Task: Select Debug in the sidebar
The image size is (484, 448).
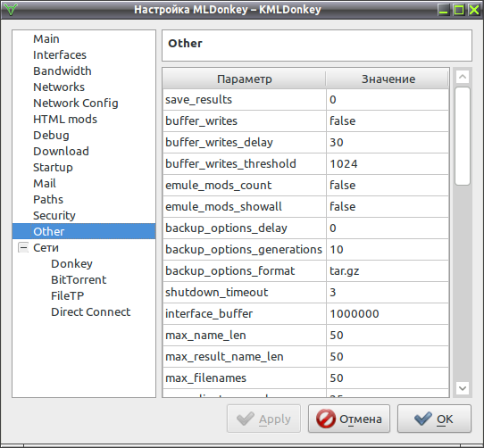Action: click(x=51, y=135)
